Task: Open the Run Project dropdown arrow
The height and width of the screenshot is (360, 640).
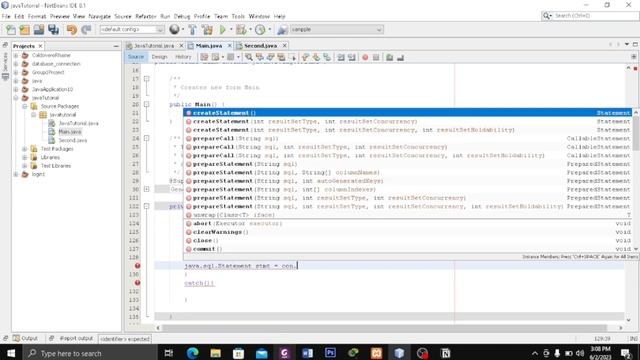Action: (x=231, y=30)
